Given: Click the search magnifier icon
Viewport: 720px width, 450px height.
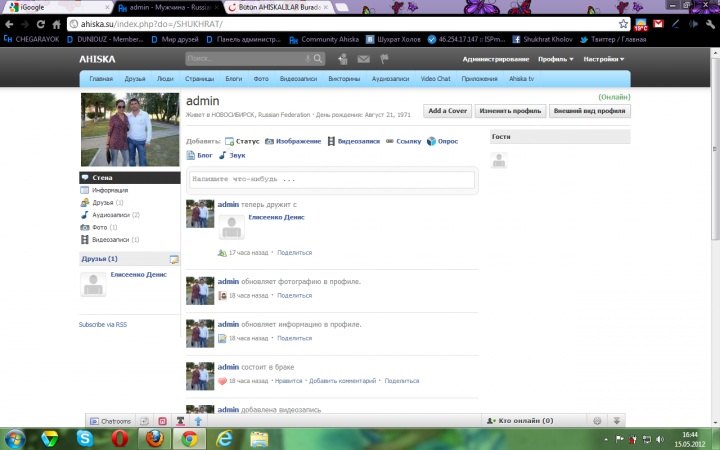Looking at the screenshot, I should coord(320,59).
